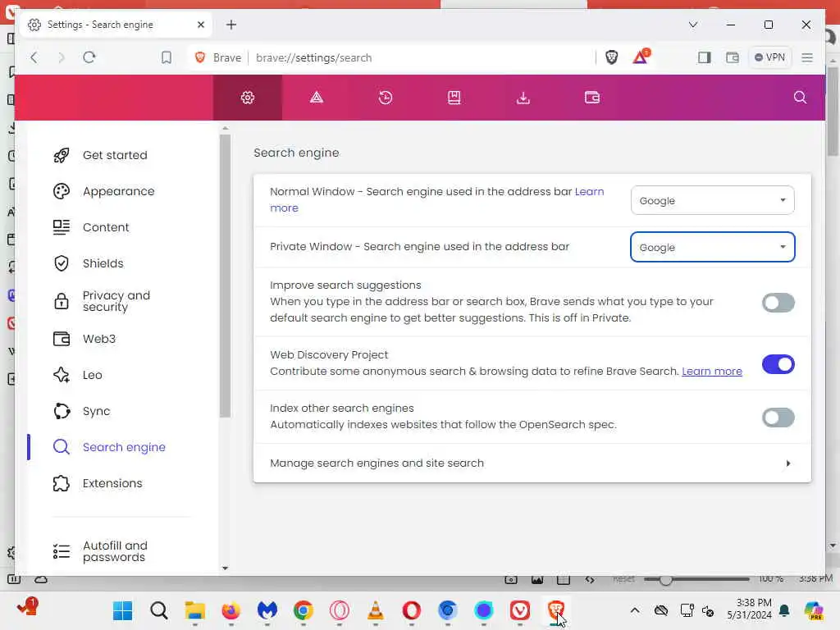Open Brave Rewards triangle tab in pink bar

click(317, 98)
